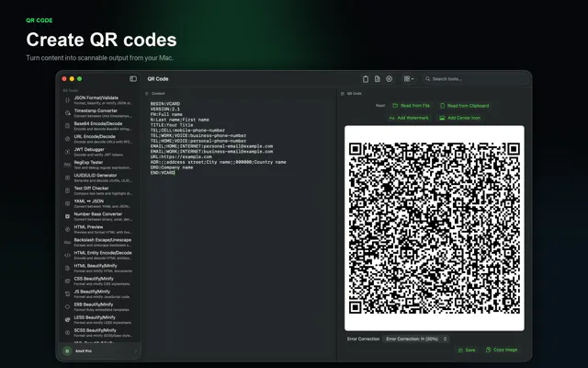The width and height of the screenshot is (588, 368).
Task: Click the business-email@example.com line
Action: coord(211,152)
